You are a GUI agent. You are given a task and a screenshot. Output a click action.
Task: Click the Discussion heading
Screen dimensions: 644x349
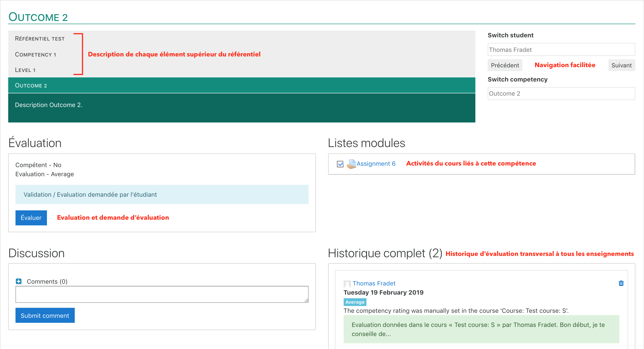36,253
